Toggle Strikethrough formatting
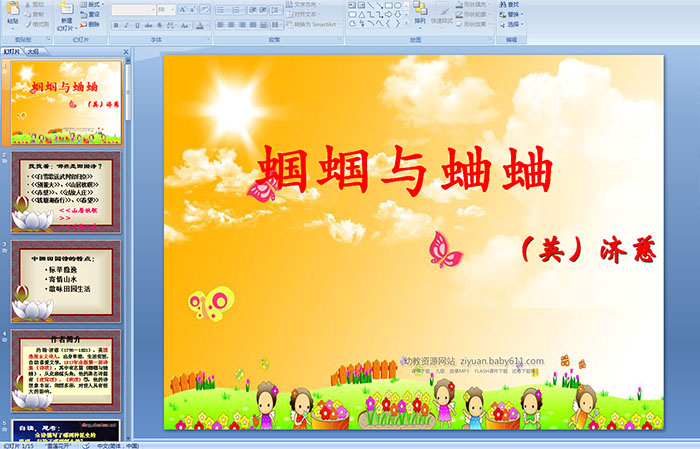The height and width of the screenshot is (449, 700). (148, 25)
